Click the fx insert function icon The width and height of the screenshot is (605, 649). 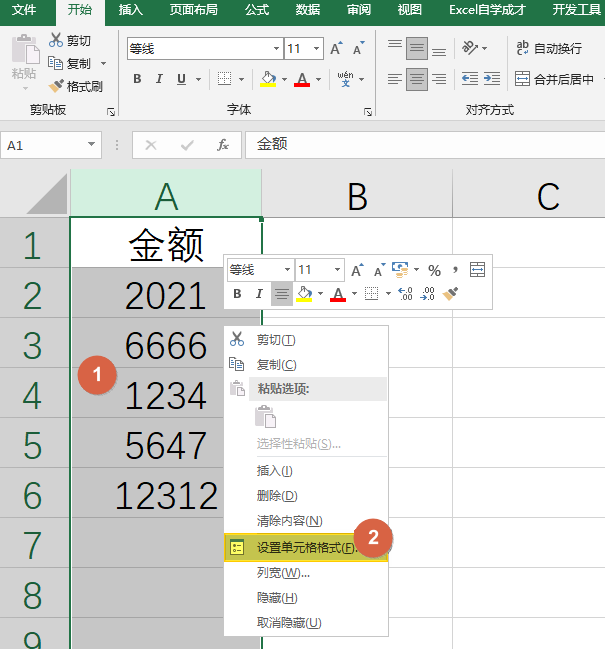click(x=223, y=145)
